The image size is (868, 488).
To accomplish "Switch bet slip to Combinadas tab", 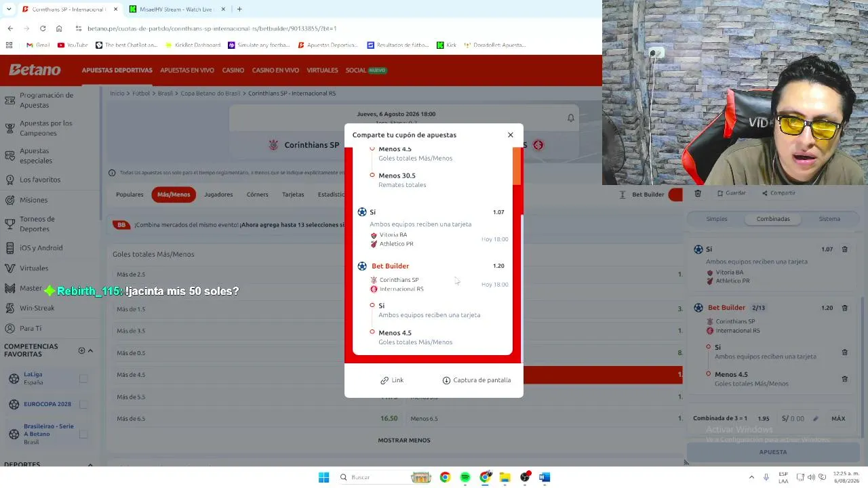I will (773, 219).
